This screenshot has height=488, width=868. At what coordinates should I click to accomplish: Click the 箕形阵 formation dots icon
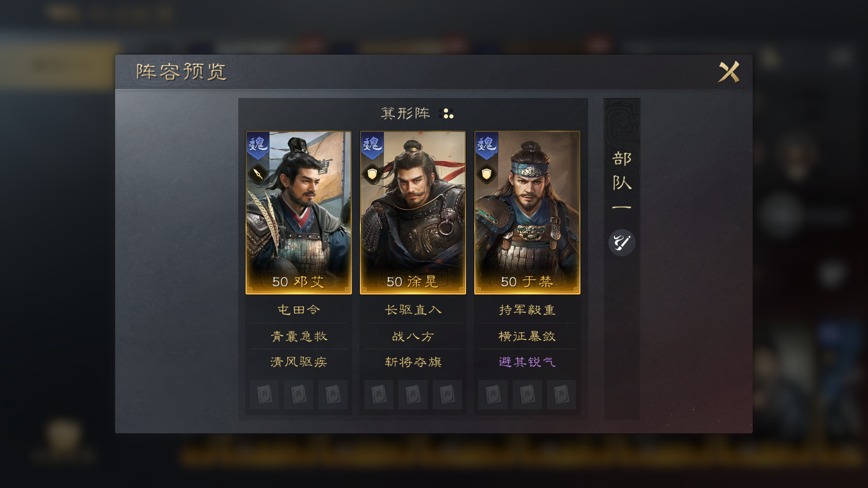446,113
